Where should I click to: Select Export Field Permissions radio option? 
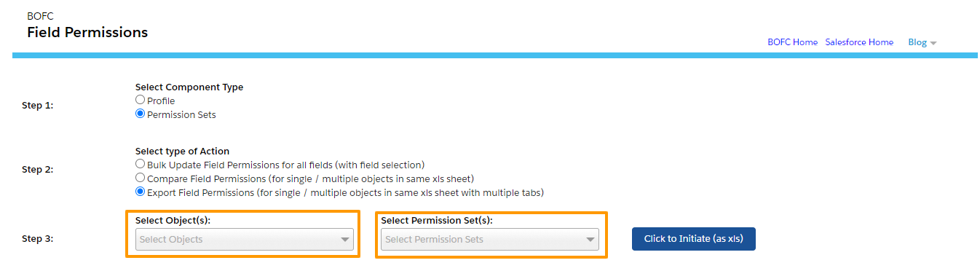tap(141, 192)
